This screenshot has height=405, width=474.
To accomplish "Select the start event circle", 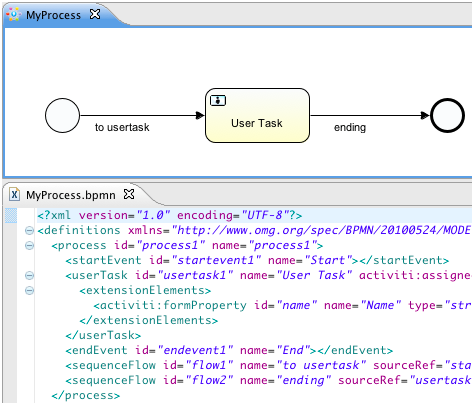I will [x=62, y=116].
